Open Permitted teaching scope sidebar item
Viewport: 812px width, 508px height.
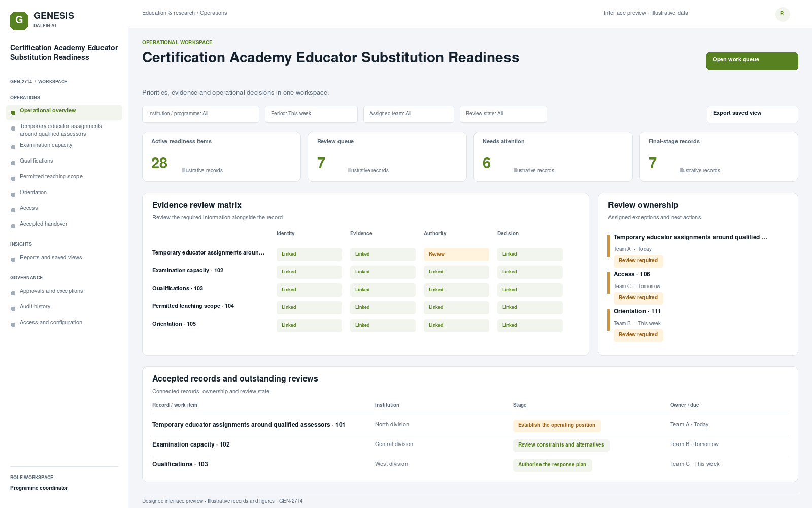[x=64, y=177]
